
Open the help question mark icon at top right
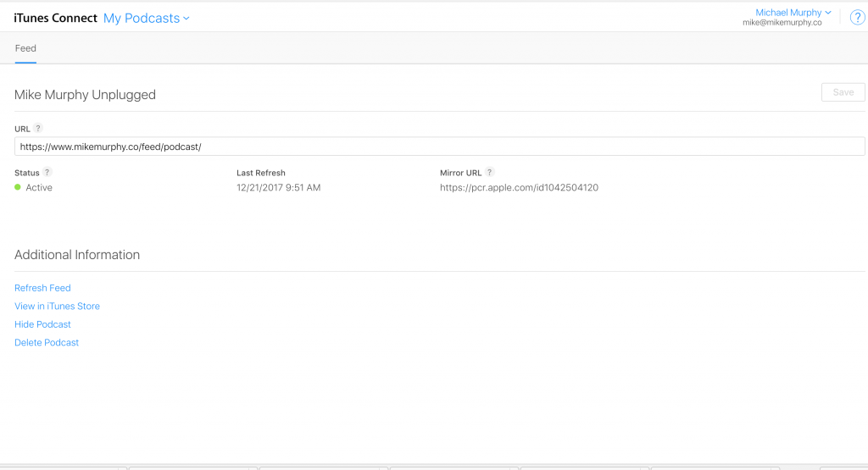pos(857,18)
